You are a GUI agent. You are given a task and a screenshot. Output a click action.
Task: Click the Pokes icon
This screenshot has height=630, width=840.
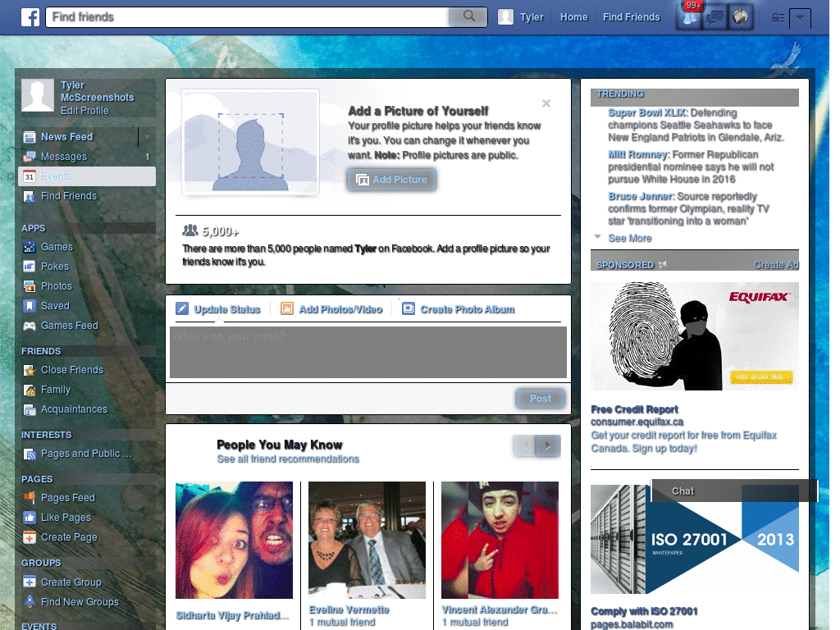(30, 267)
